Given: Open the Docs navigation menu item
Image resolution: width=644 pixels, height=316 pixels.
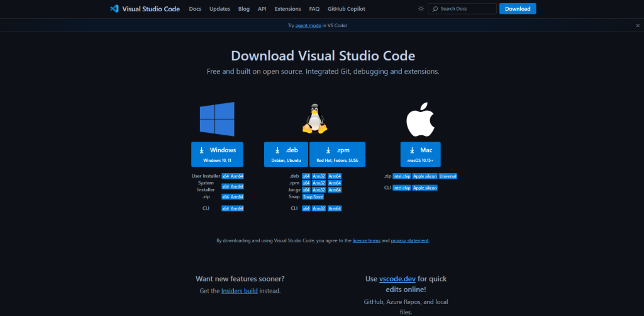Looking at the screenshot, I should (195, 9).
